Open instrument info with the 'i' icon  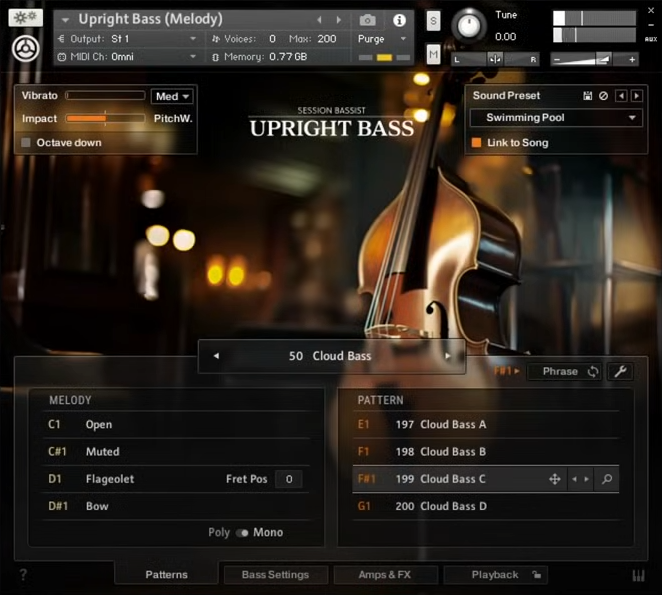click(x=399, y=20)
